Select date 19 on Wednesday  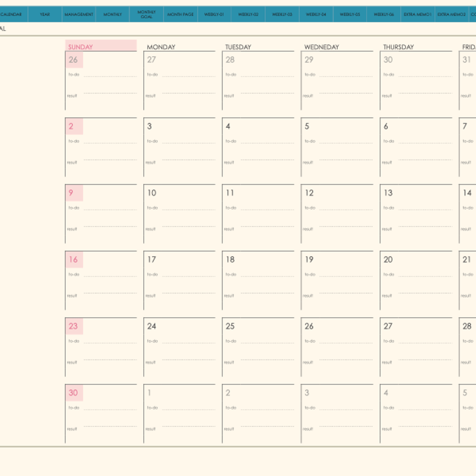click(x=309, y=260)
